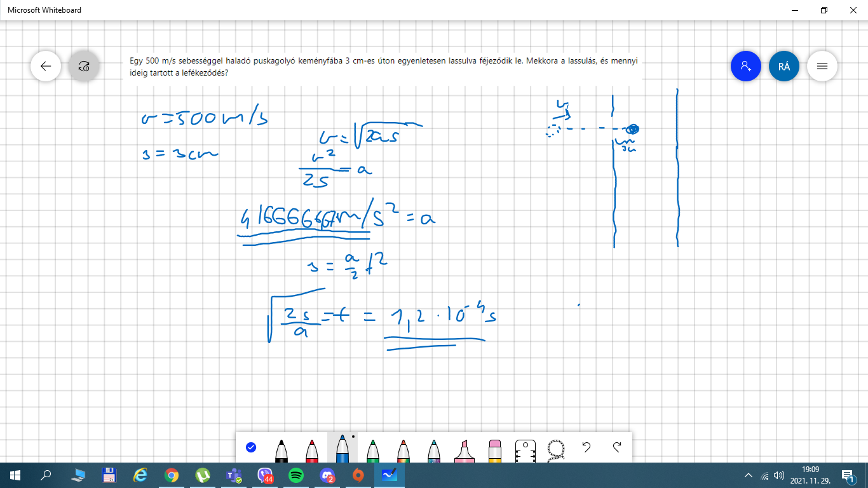Select the black pen
The image size is (868, 488).
coord(281,450)
